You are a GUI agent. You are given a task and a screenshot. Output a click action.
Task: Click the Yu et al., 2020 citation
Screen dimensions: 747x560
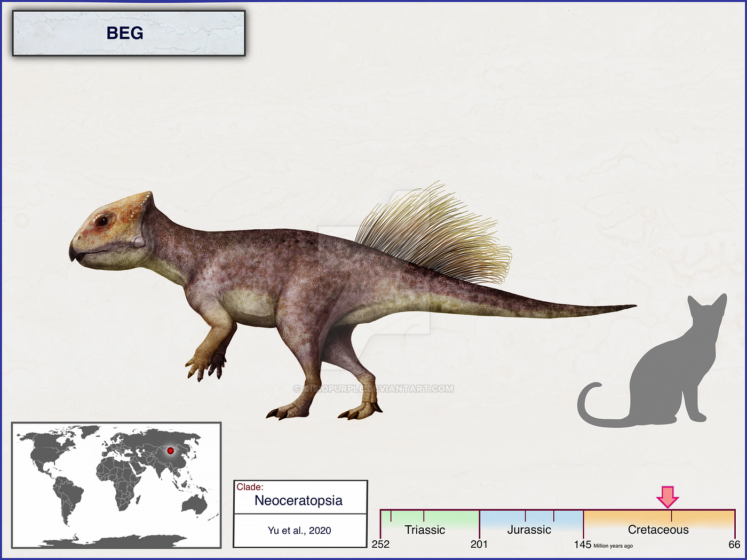[x=299, y=531]
